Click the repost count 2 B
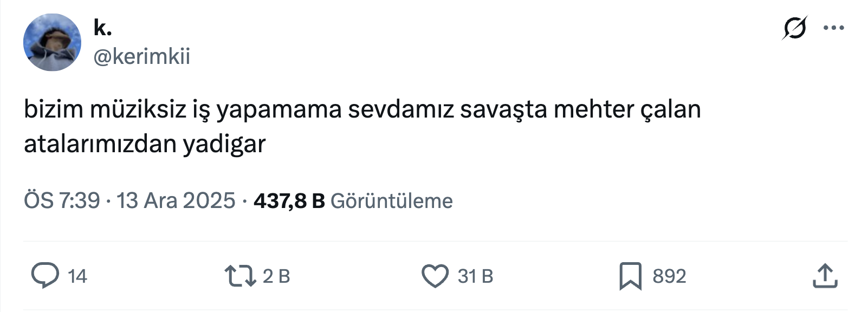Image resolution: width=868 pixels, height=312 pixels. 276,276
